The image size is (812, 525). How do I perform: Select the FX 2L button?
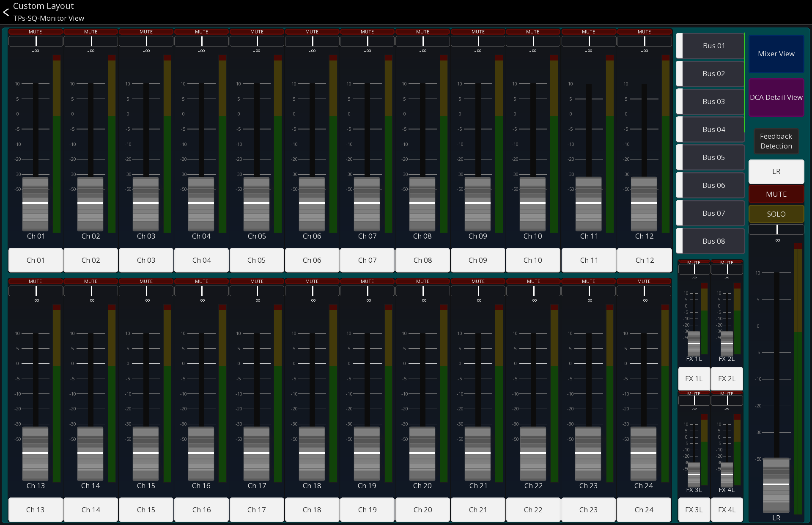pos(727,379)
